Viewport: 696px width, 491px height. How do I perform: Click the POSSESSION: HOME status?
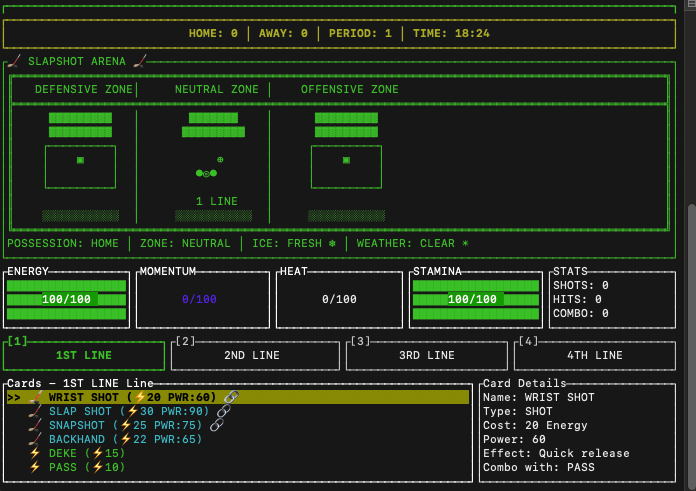[63, 243]
